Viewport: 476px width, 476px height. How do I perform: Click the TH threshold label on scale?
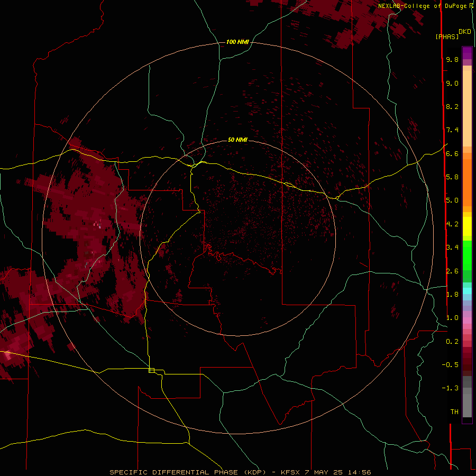pos(454,412)
